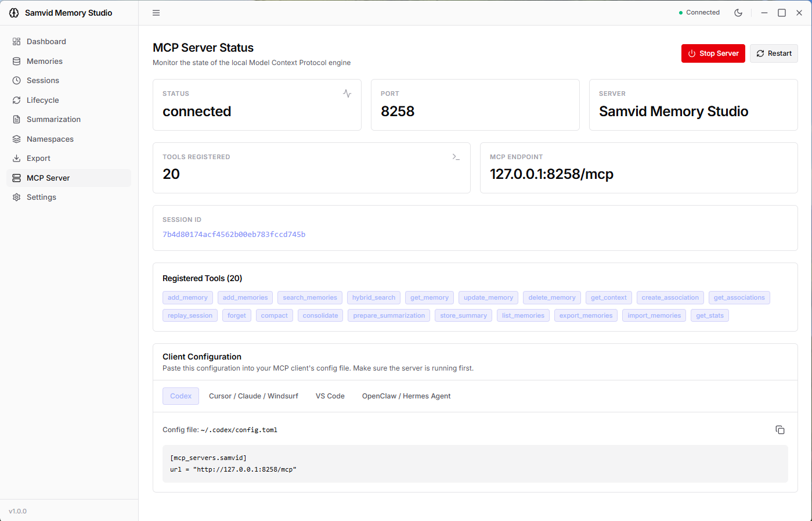Click the 'connected' status value

click(x=197, y=112)
